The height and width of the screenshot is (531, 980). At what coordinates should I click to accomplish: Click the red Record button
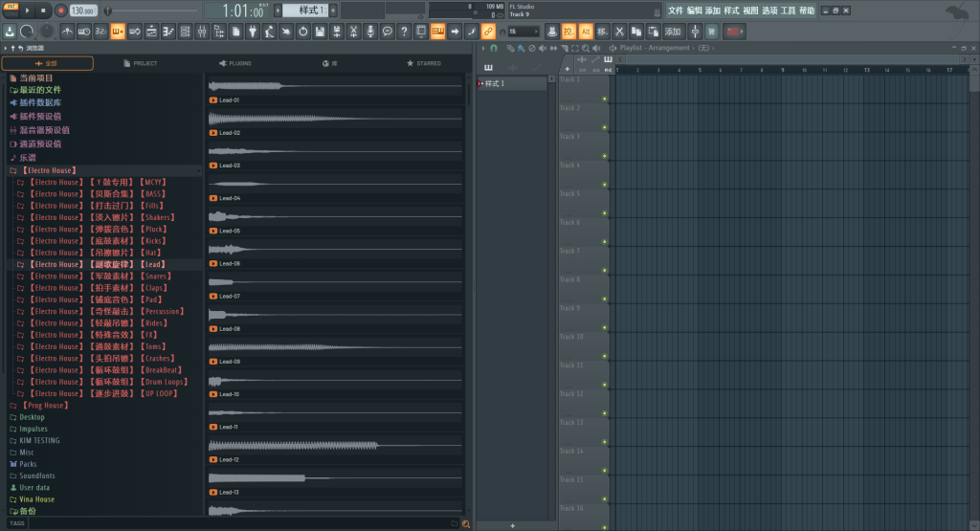(x=60, y=11)
